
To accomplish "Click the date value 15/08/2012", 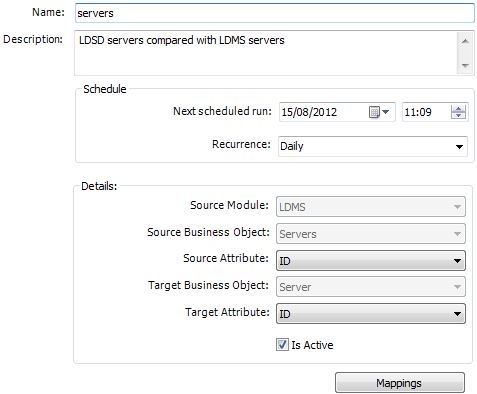I will [x=309, y=112].
